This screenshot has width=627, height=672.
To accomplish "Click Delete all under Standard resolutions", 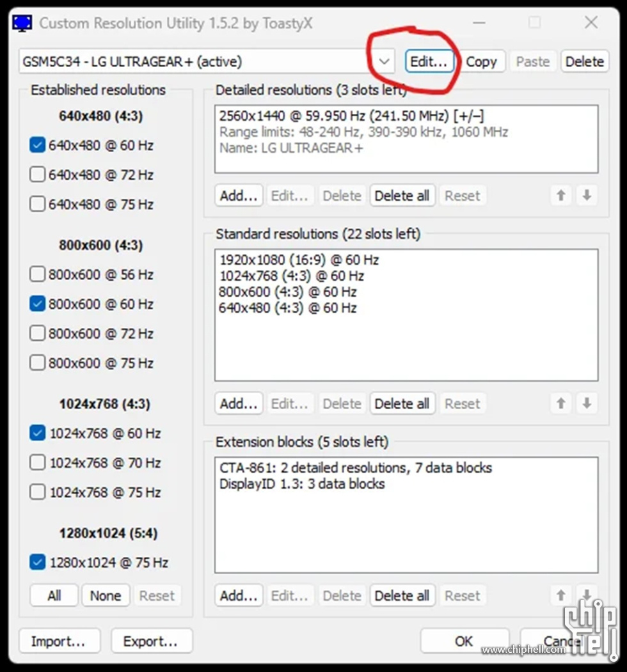I will click(402, 403).
